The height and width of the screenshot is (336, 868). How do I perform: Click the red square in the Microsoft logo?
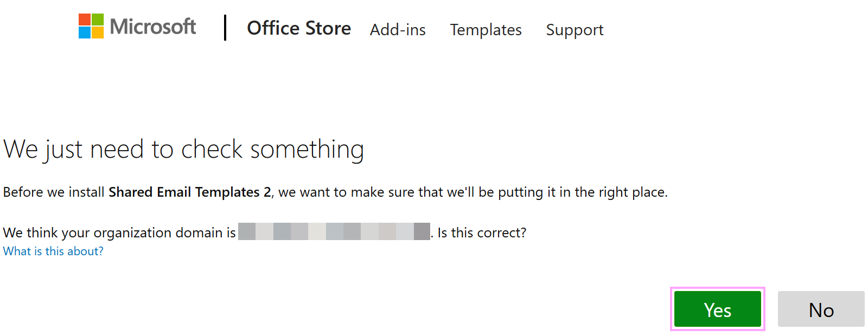[x=85, y=21]
